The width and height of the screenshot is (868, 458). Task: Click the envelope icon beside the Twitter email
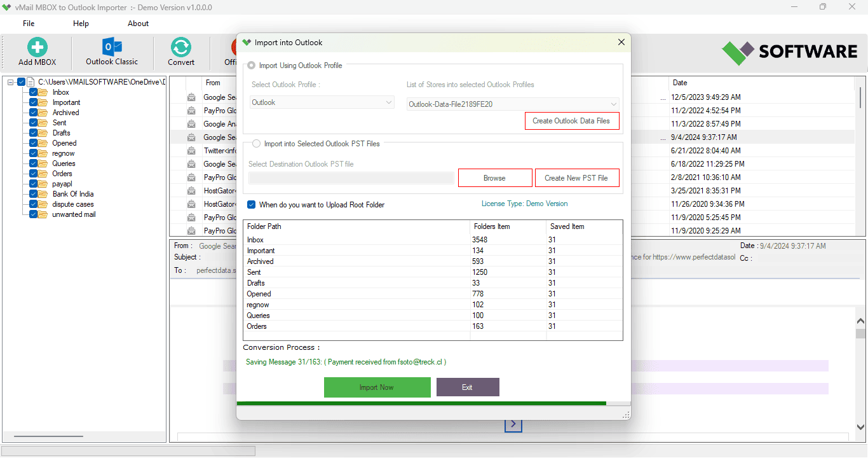point(191,151)
